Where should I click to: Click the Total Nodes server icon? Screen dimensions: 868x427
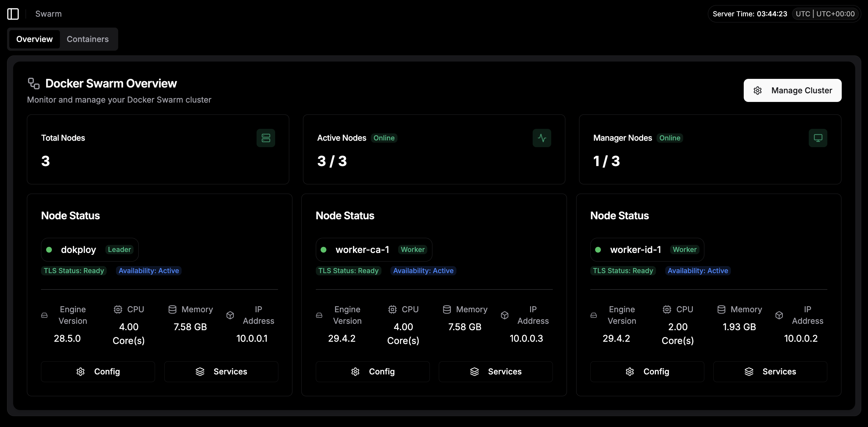click(266, 138)
